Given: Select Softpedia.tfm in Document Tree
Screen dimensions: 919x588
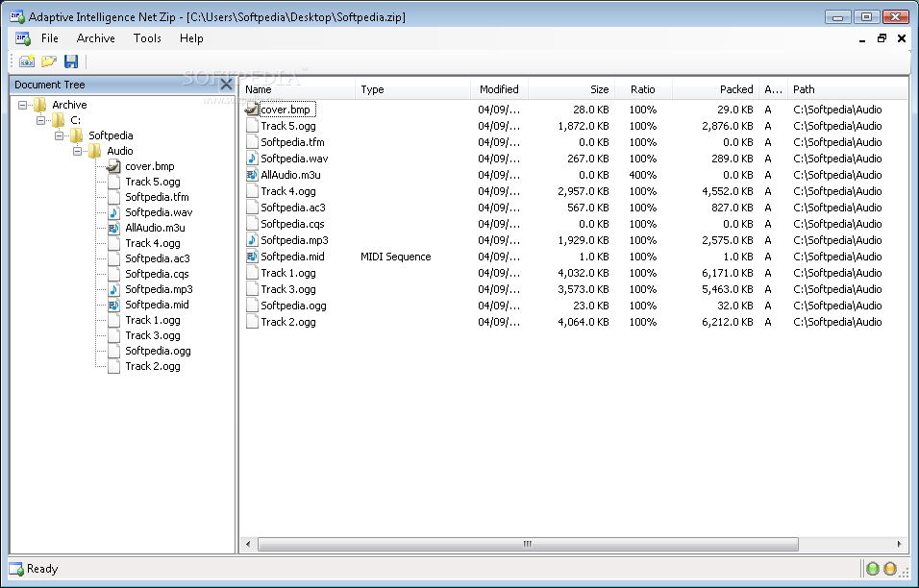Looking at the screenshot, I should [x=157, y=197].
